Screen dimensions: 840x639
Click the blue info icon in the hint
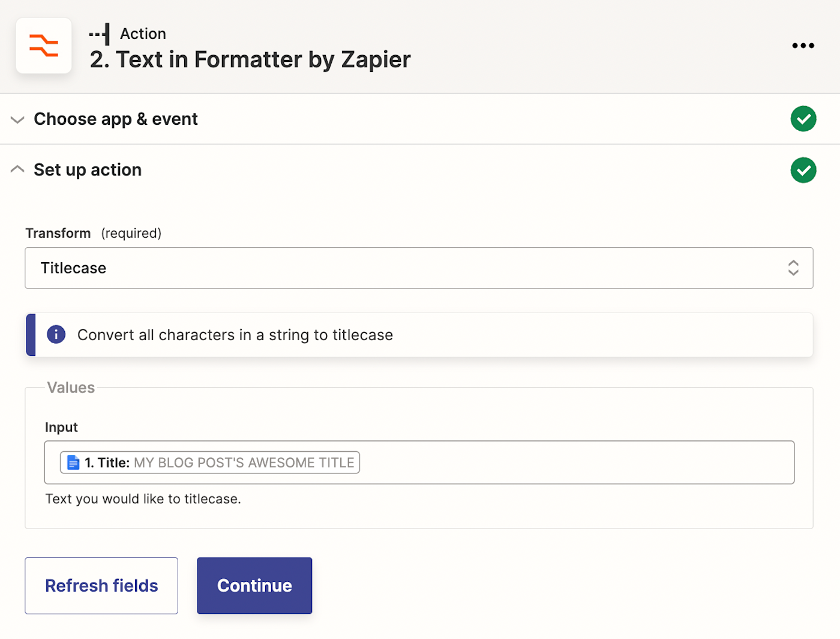[56, 334]
